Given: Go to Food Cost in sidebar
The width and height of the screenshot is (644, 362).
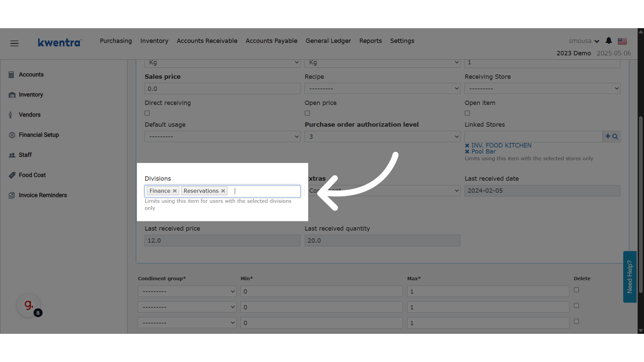Looking at the screenshot, I should pos(32,175).
